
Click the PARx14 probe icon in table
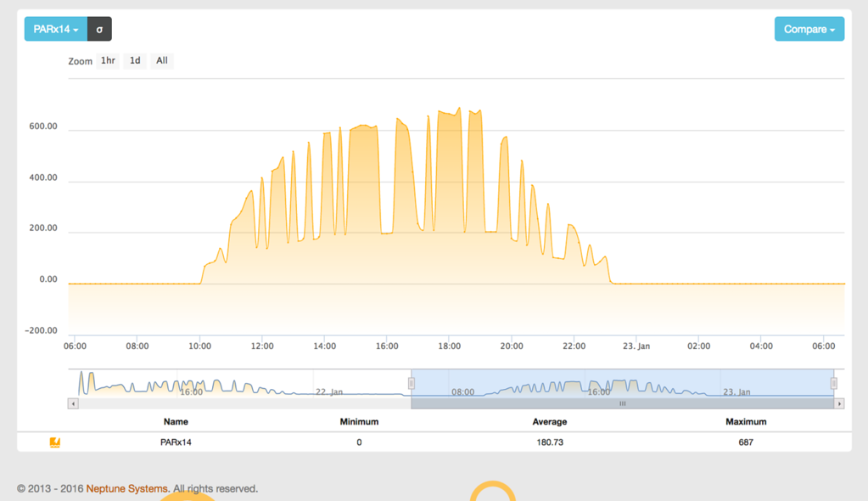coord(55,442)
